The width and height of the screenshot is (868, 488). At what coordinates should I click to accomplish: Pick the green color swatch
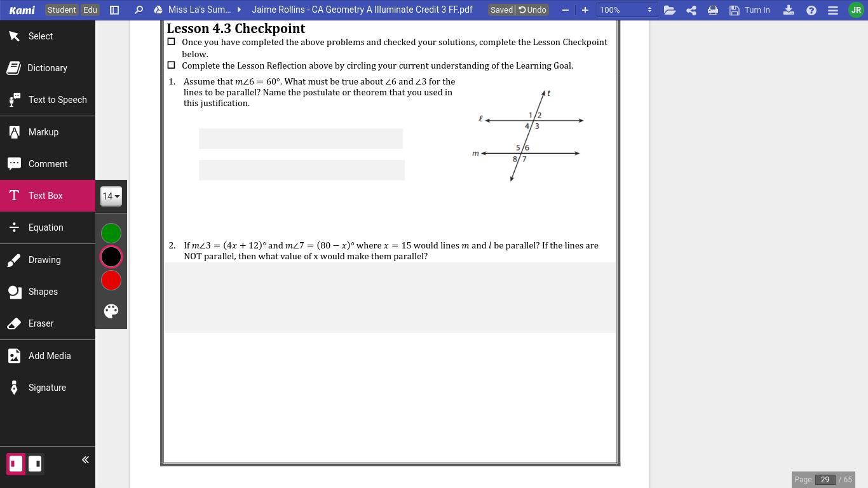111,233
